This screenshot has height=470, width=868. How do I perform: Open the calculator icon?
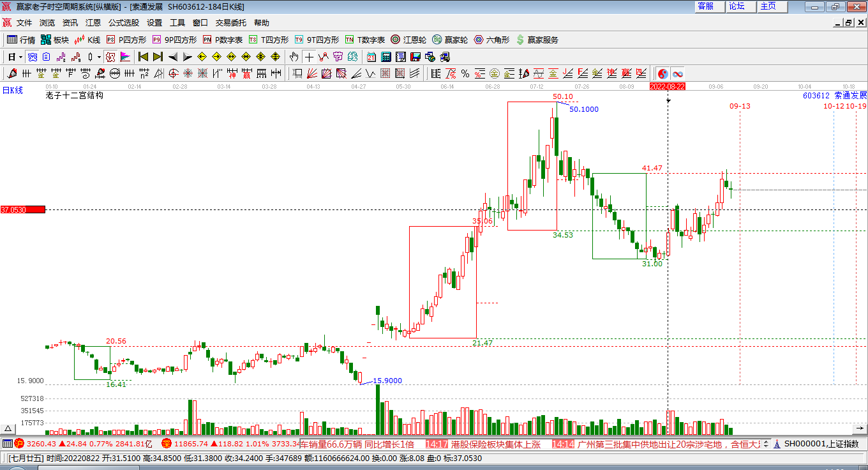(385, 57)
